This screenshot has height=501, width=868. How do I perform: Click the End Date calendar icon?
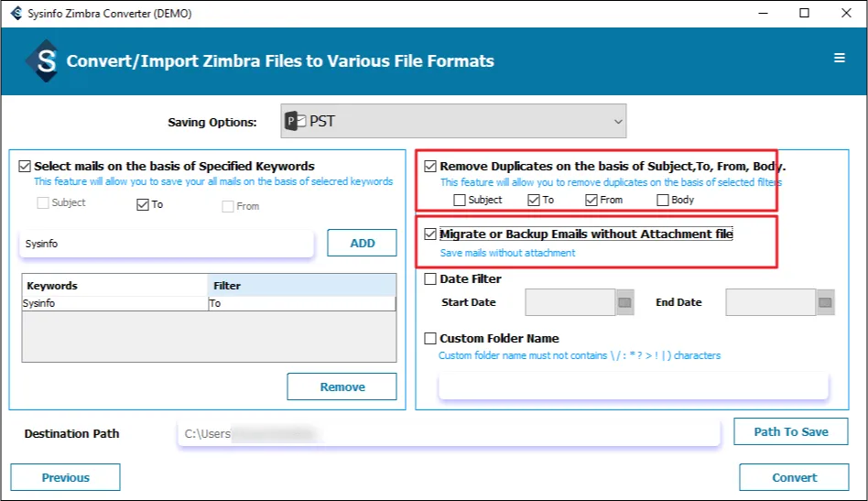point(826,302)
